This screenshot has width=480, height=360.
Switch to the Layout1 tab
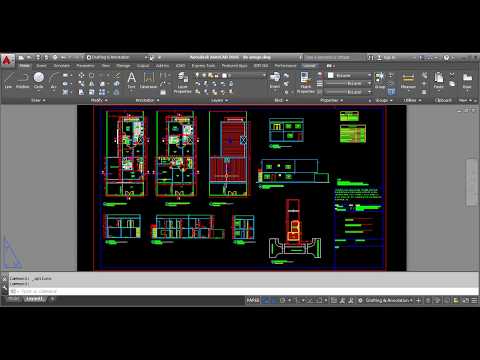34,299
